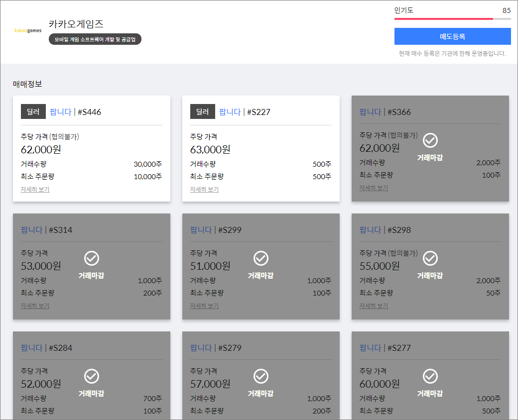Open 자세히 보기 on listing #S314

[x=35, y=306]
